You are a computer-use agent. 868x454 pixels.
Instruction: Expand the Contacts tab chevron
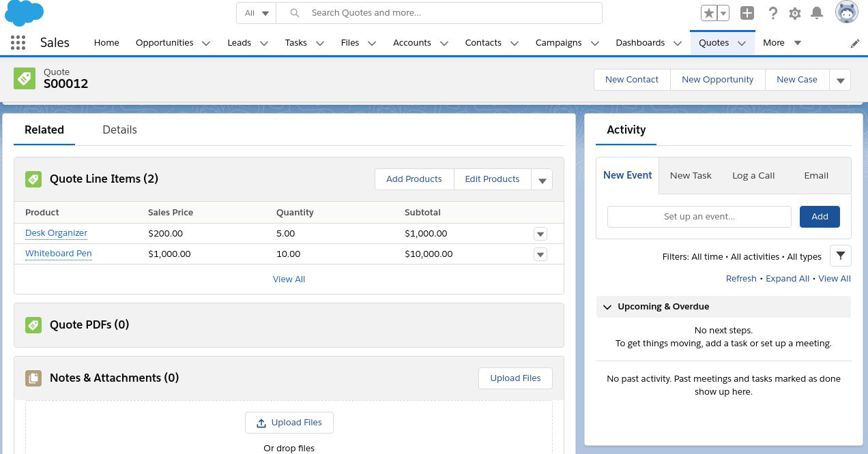(x=515, y=43)
